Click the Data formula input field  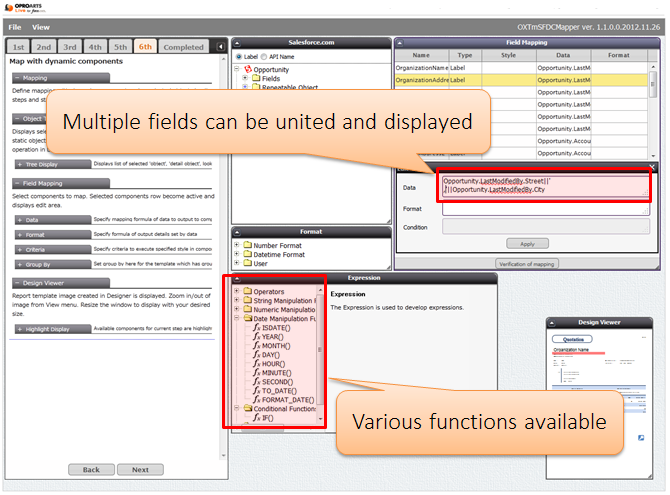545,187
